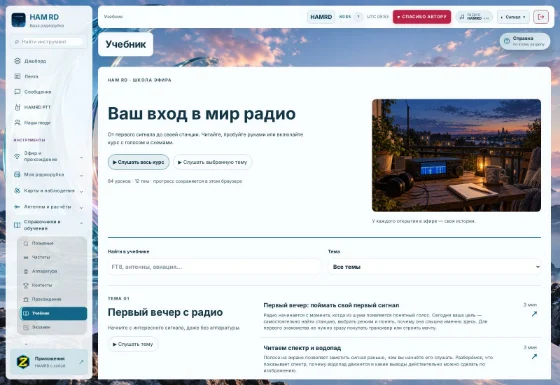Viewport: 560px width, 385px height.
Task: Click the callsigns (Позывные) search icon in the submenu
Action: click(x=26, y=244)
